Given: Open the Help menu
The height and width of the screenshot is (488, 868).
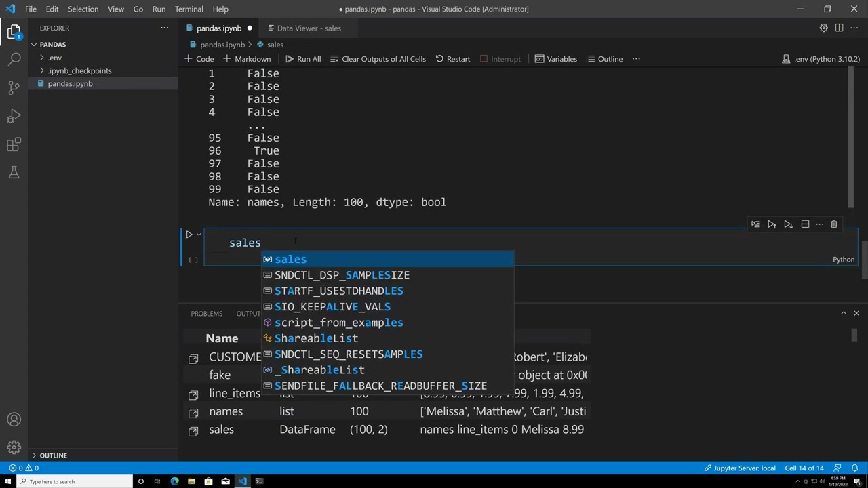Looking at the screenshot, I should point(220,9).
